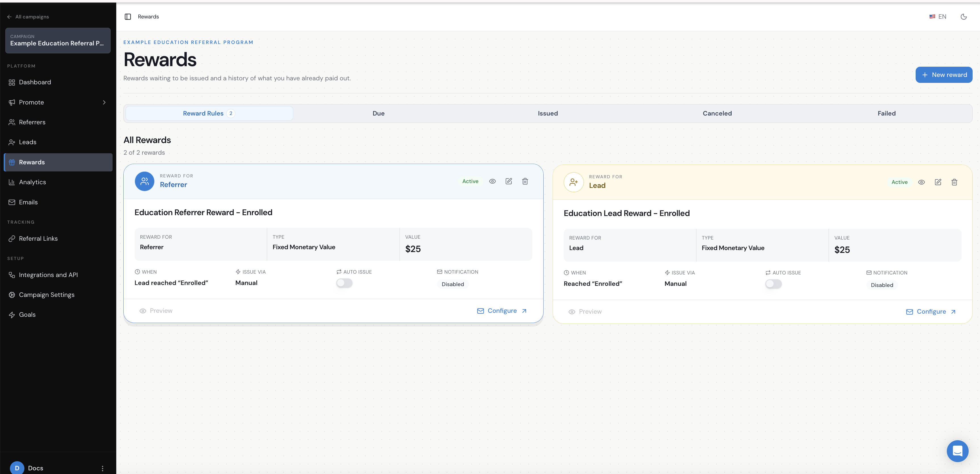Switch to the Failed tab
The image size is (980, 474).
click(x=886, y=114)
